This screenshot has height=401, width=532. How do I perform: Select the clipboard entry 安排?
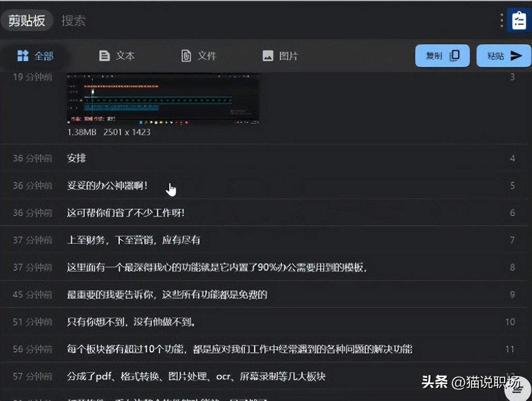76,158
